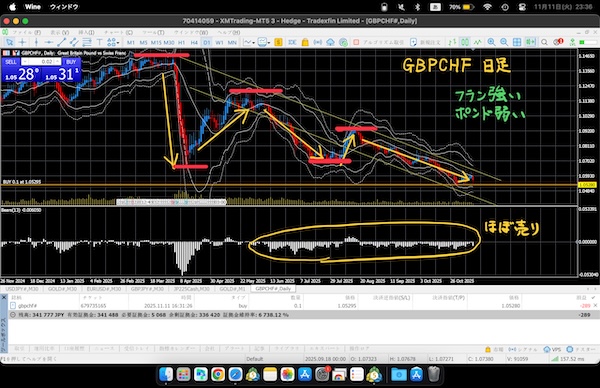Viewport: 600px width, 388px height.
Task: Switch chart to H4 timeframe
Action: point(194,42)
